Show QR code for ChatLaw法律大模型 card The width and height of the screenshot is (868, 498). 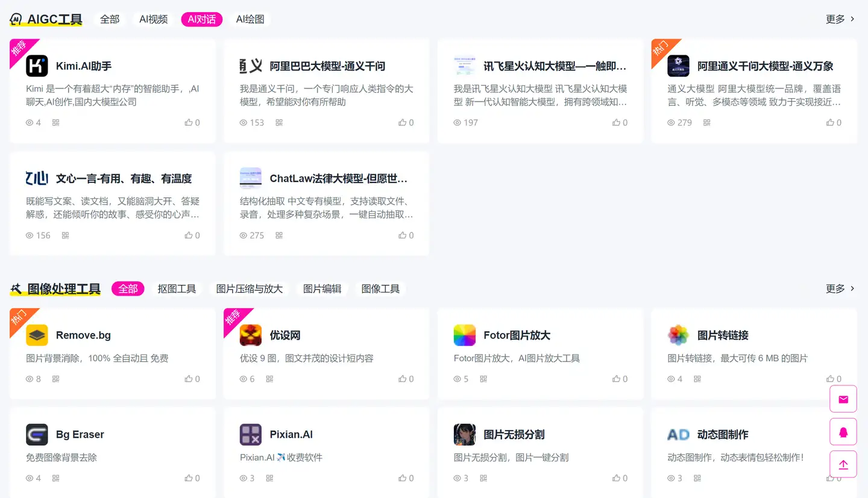(x=279, y=235)
